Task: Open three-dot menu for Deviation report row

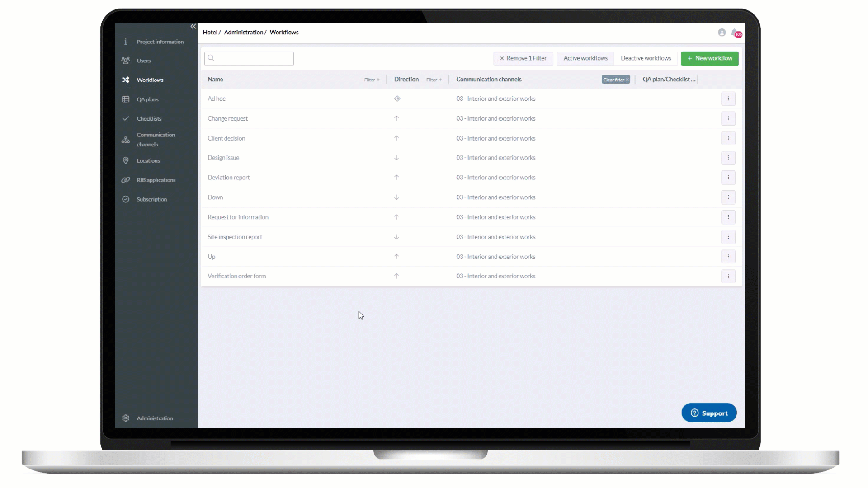Action: [x=728, y=178]
